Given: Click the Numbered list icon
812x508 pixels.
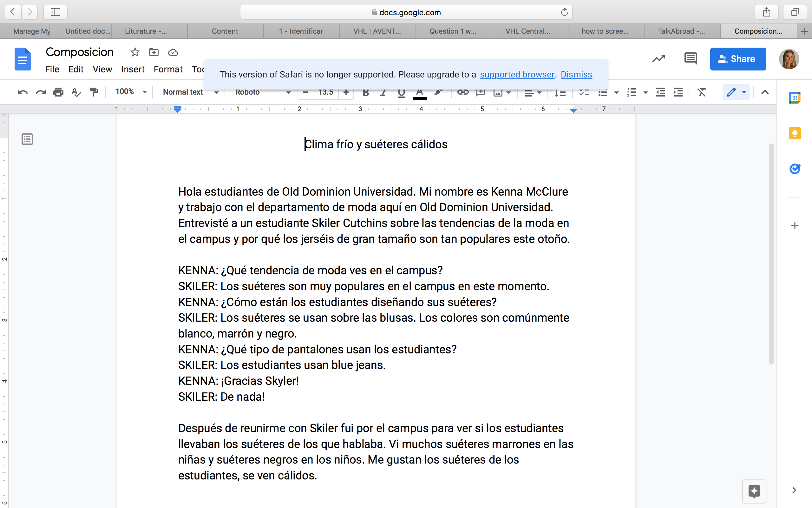Looking at the screenshot, I should (632, 92).
